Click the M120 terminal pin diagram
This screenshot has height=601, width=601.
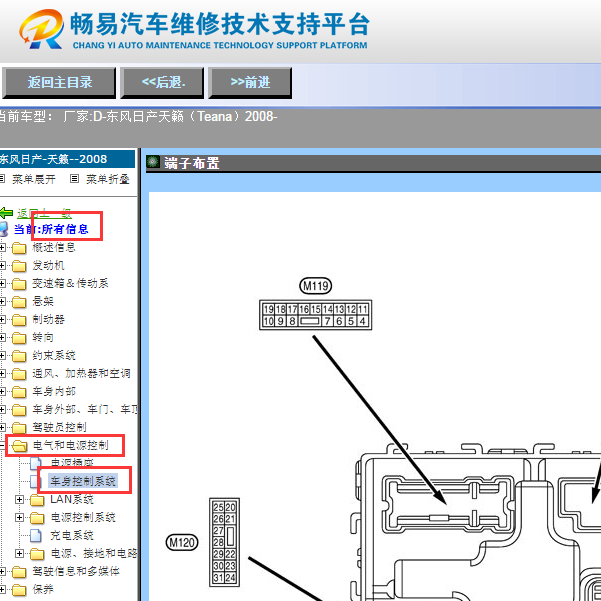coord(224,542)
